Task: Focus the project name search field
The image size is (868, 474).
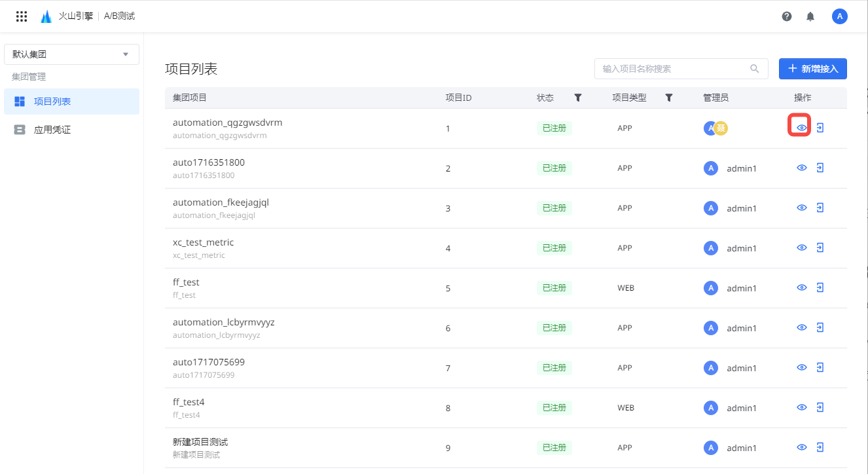Action: (x=681, y=69)
